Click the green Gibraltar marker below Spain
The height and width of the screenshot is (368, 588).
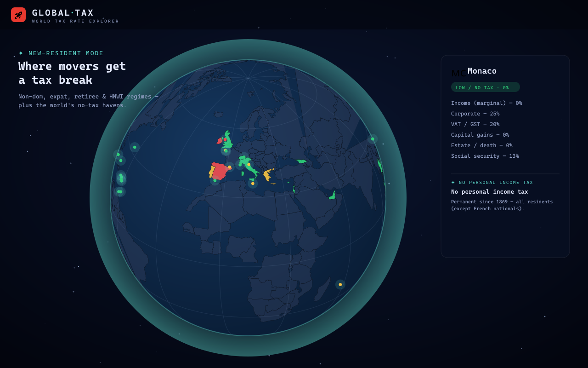[x=215, y=180]
